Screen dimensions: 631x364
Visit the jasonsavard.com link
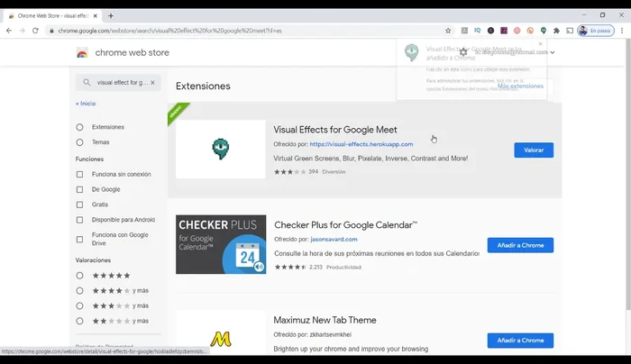click(x=334, y=240)
